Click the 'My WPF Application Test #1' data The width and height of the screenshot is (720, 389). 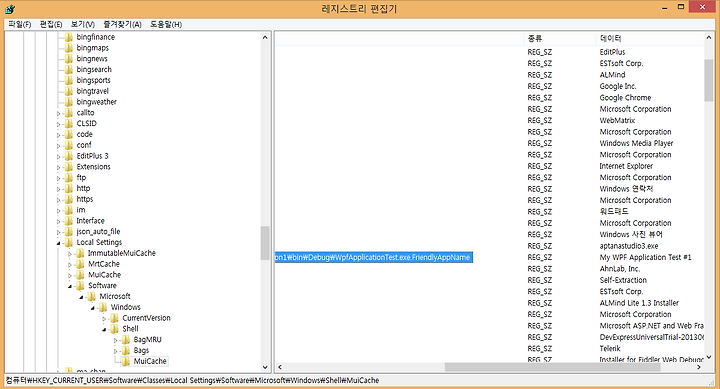tap(645, 257)
